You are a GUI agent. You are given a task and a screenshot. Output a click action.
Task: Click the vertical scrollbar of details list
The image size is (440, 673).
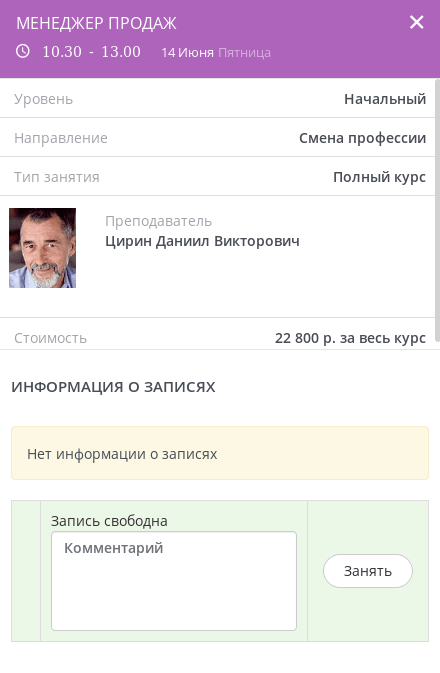pos(437,210)
